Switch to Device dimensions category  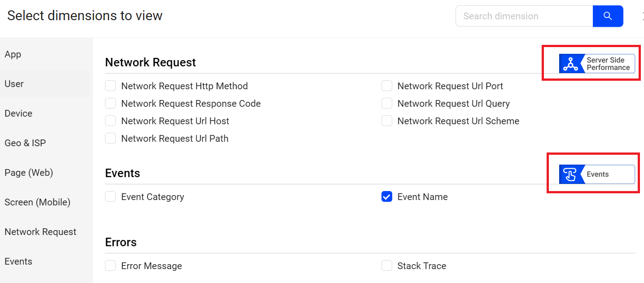pos(18,113)
